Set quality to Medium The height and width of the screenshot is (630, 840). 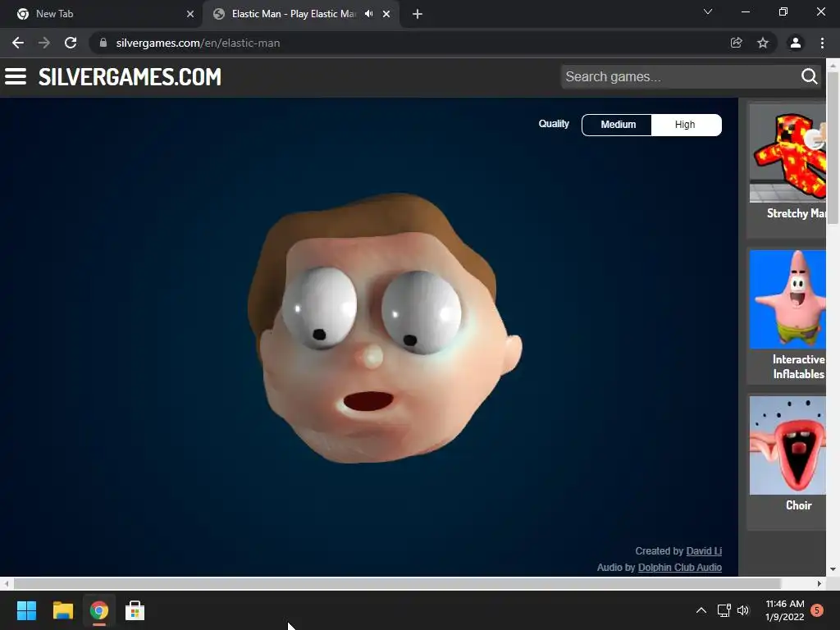[x=618, y=125]
